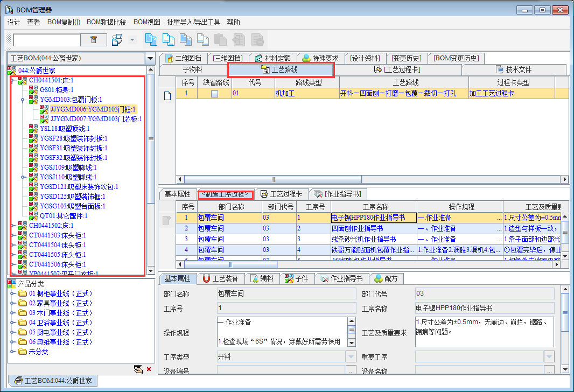574x392 pixels.
Task: Click the search button beside the toolbar input
Action: (94, 40)
